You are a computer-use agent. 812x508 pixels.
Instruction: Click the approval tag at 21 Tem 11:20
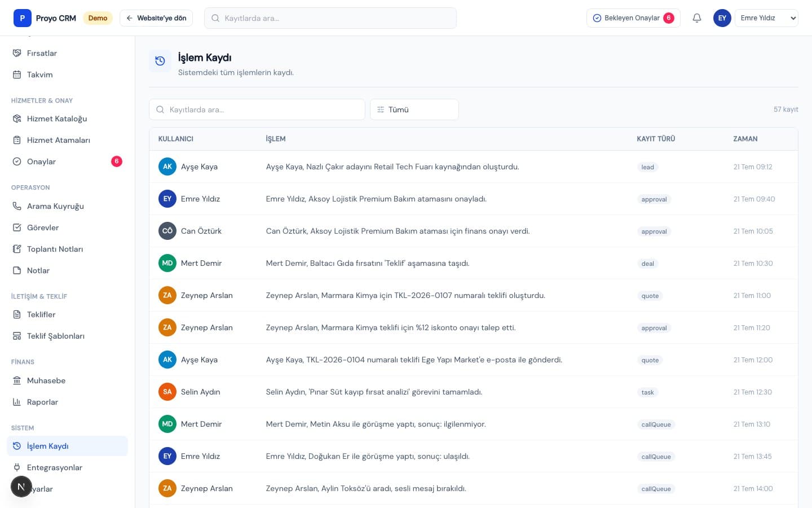tap(654, 328)
